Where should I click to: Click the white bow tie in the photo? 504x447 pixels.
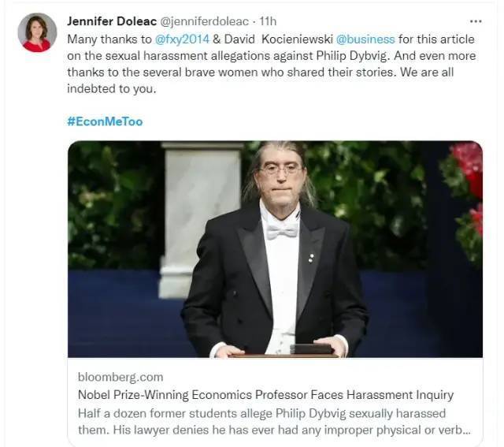pos(281,231)
